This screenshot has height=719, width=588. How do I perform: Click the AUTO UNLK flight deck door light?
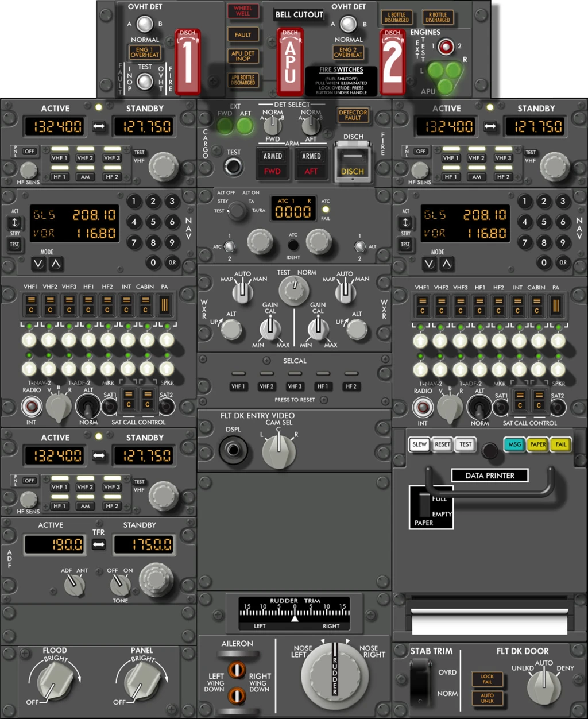[487, 698]
